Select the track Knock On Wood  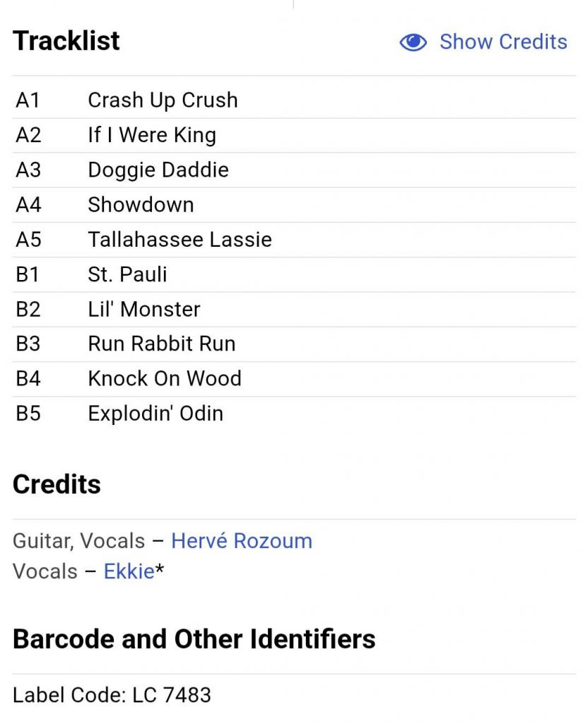[x=165, y=378]
